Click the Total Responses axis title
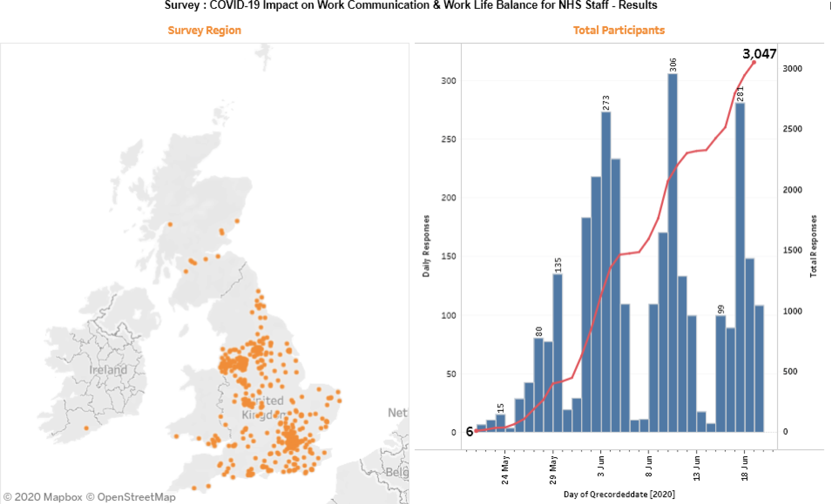Viewport: 831px width, 504px height. pos(813,246)
